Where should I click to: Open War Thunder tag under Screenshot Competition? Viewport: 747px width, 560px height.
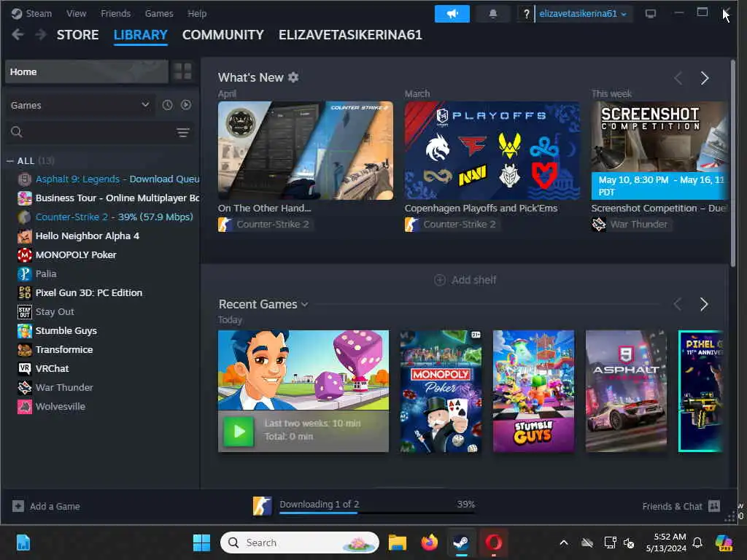(x=631, y=225)
